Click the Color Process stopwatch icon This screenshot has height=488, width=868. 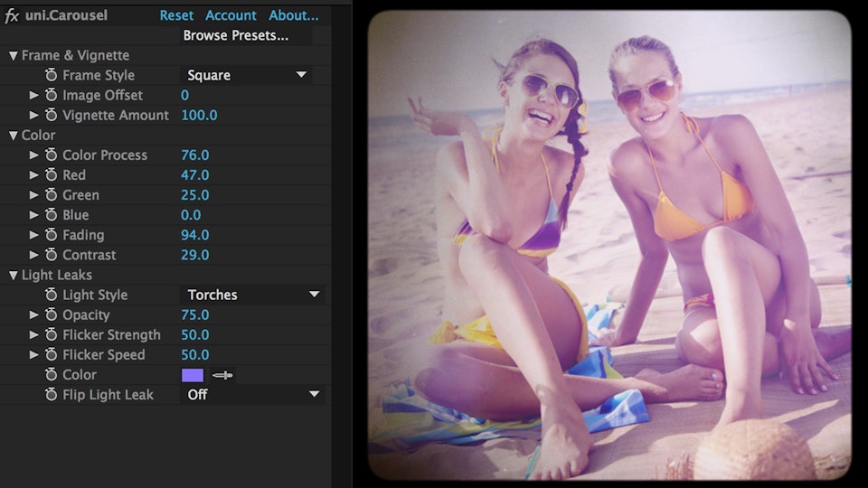[52, 155]
